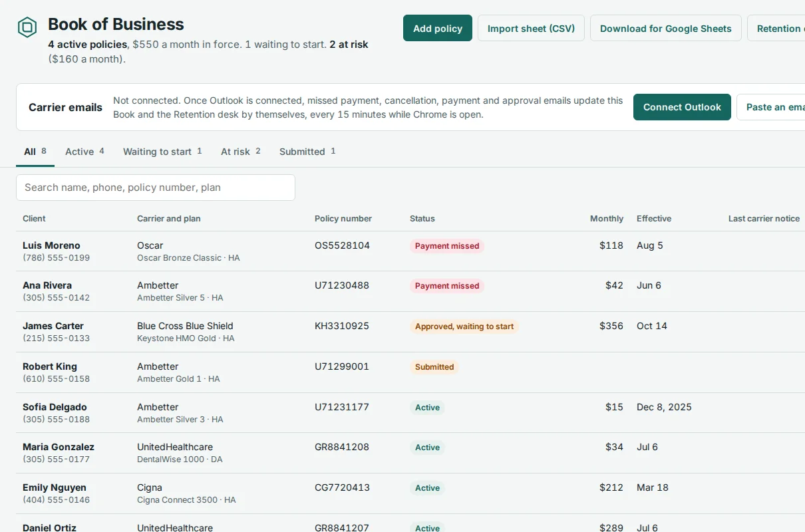Screen dimensions: 805x532
Task: Click Luis Moreno's Payment missed badge
Action: click(x=447, y=246)
